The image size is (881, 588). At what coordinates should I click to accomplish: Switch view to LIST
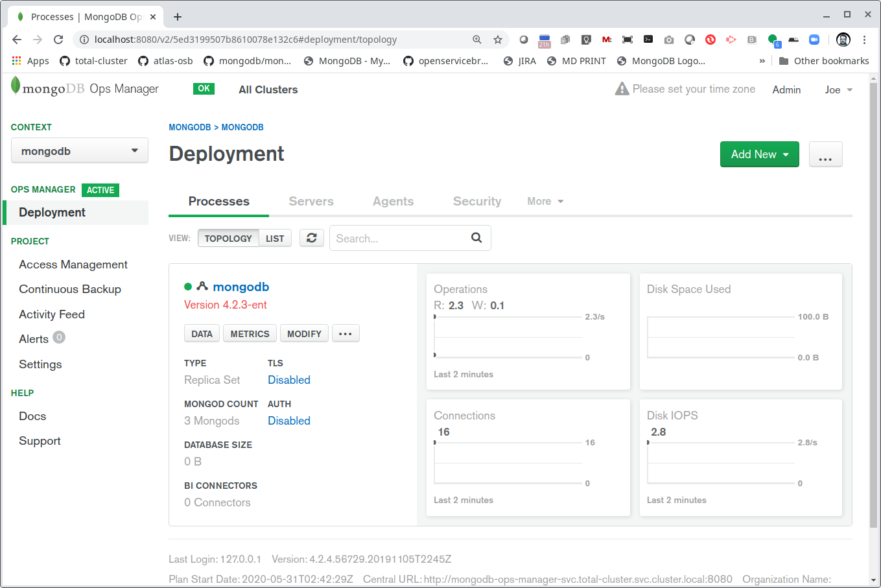275,239
